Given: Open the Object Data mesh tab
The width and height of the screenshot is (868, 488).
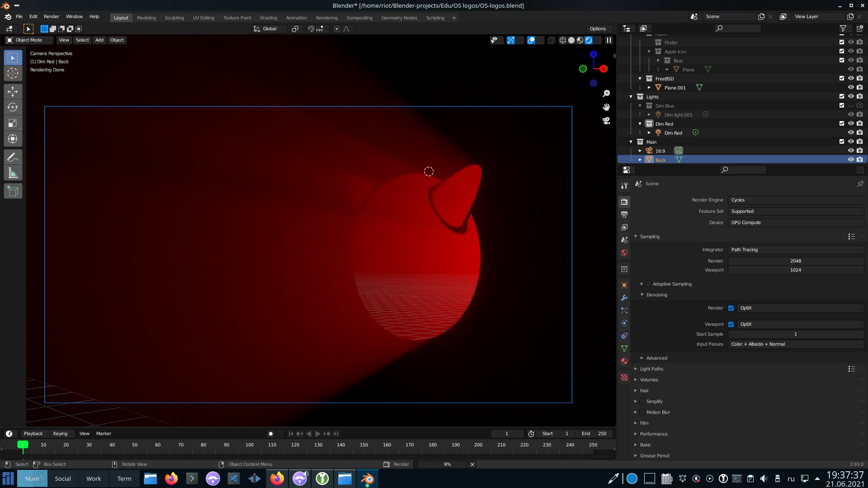Looking at the screenshot, I should click(624, 348).
